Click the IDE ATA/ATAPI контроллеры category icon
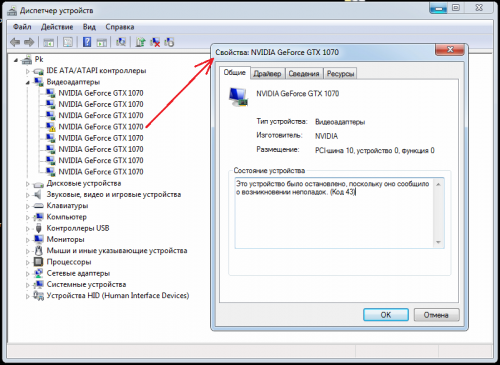Image resolution: width=500 pixels, height=365 pixels. pyautogui.click(x=39, y=71)
